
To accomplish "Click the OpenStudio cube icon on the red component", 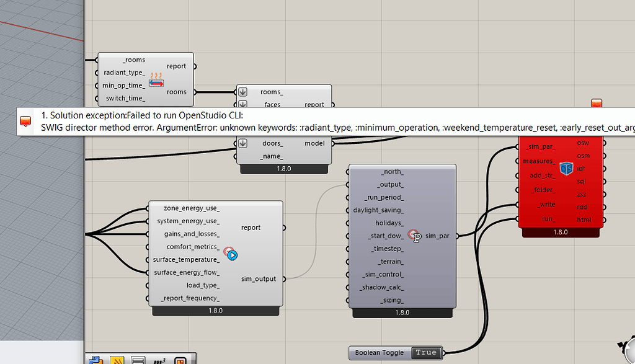I will tap(566, 168).
